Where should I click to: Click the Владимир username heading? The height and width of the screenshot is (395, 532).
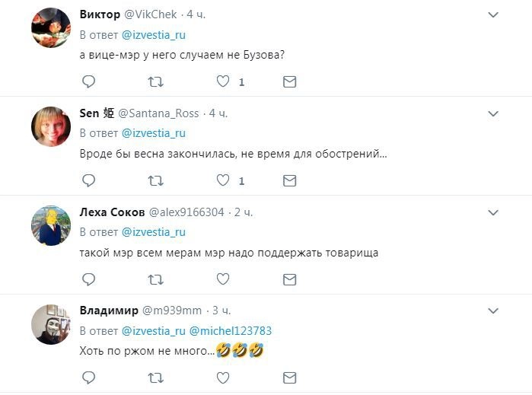[x=109, y=311]
